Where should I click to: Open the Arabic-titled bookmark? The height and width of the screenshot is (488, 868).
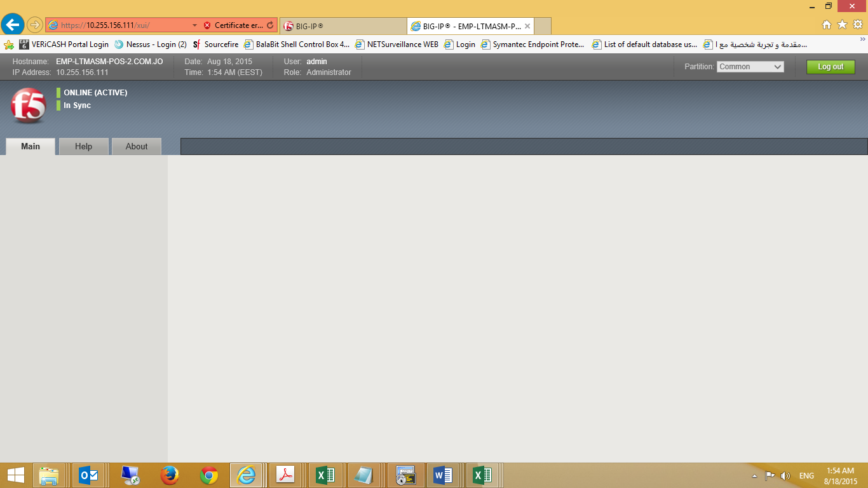coord(756,44)
